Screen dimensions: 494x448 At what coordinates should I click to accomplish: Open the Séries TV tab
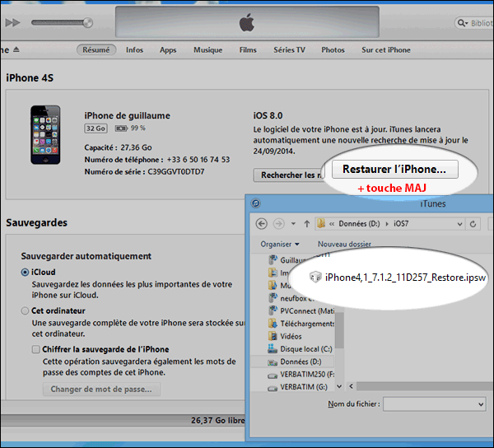click(x=289, y=49)
